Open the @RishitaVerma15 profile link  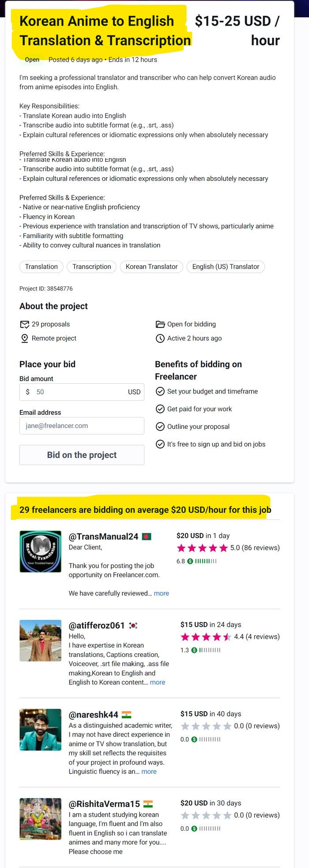click(x=104, y=804)
